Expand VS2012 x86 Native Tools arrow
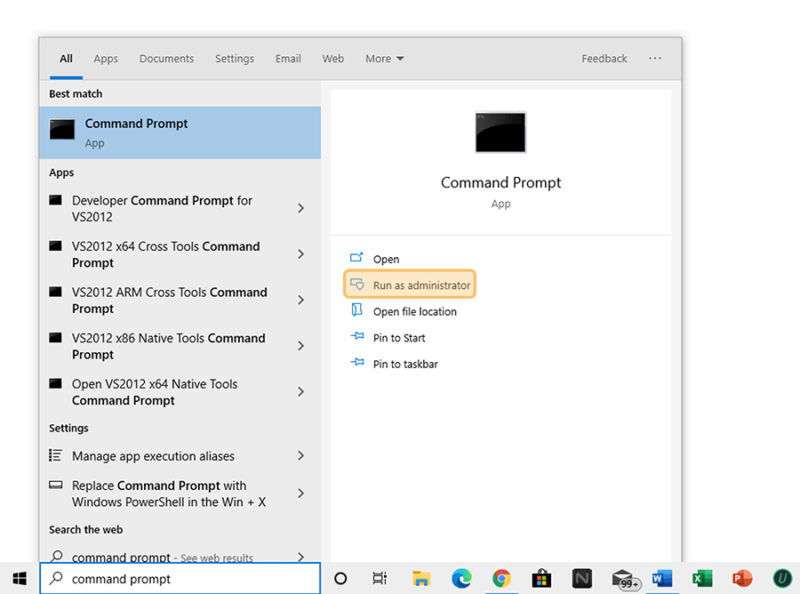The height and width of the screenshot is (594, 800). [301, 346]
